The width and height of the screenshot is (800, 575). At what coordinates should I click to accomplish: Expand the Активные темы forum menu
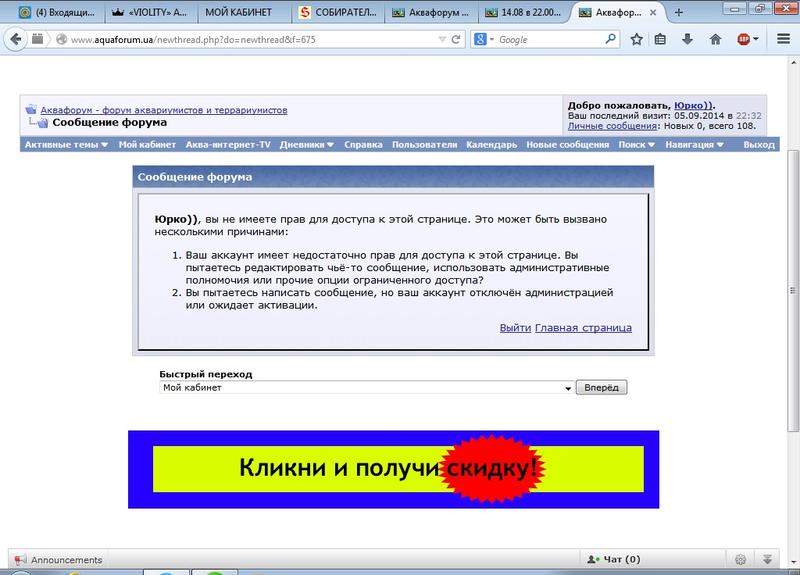(x=65, y=145)
